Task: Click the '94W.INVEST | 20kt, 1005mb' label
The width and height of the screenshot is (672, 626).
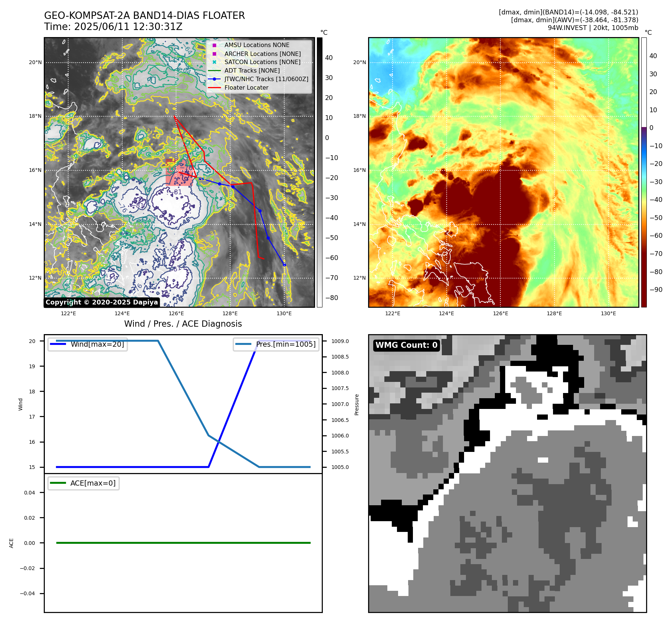Action: click(x=593, y=28)
